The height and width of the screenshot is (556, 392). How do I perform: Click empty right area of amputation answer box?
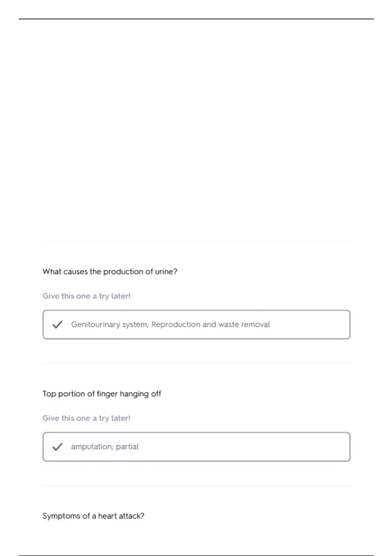coord(245,447)
